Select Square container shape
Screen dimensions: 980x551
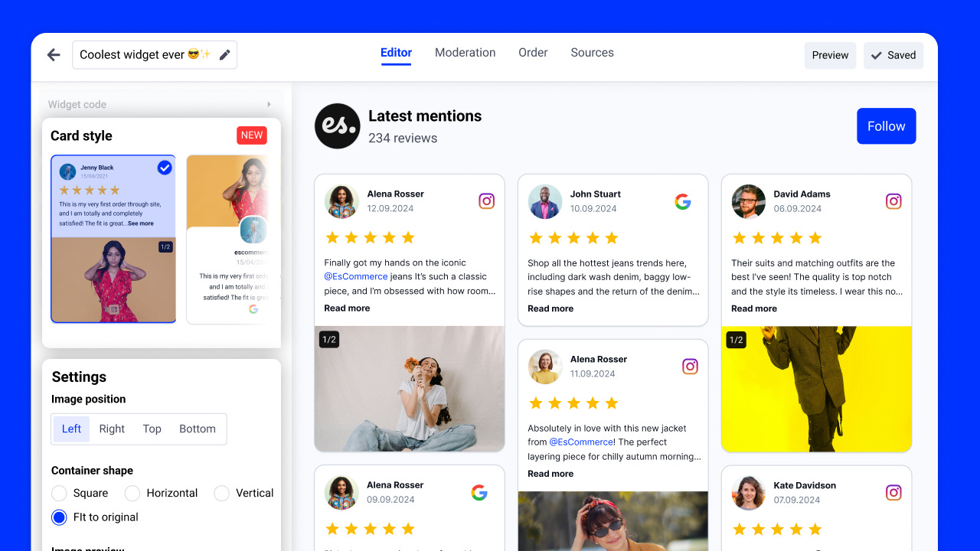click(59, 493)
